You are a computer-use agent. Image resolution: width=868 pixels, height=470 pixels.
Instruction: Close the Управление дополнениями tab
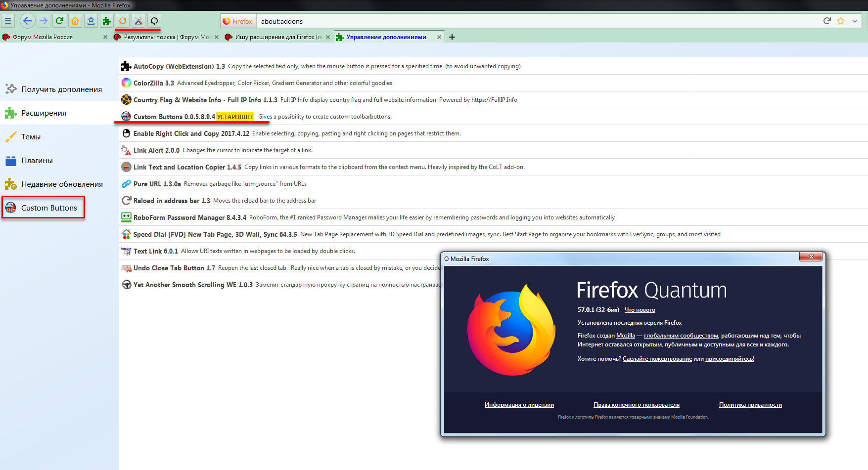(x=439, y=37)
